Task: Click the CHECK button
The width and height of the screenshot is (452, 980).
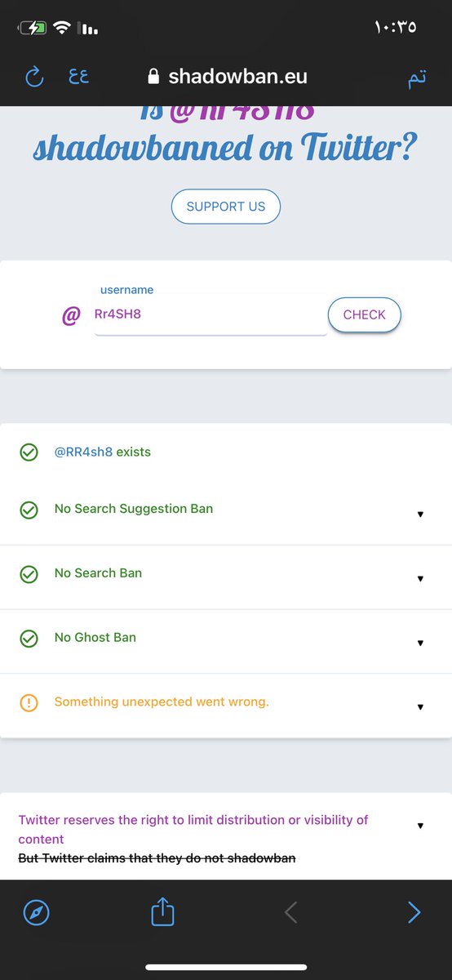Action: [x=364, y=315]
